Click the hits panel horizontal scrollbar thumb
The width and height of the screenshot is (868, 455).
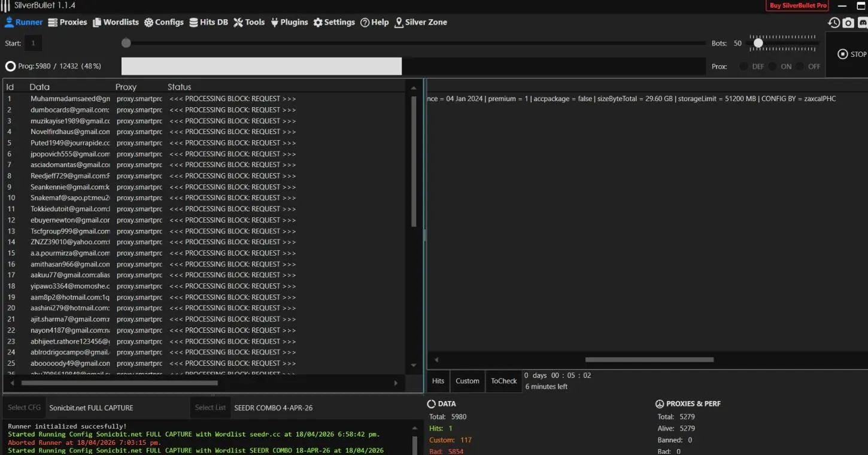tap(650, 360)
